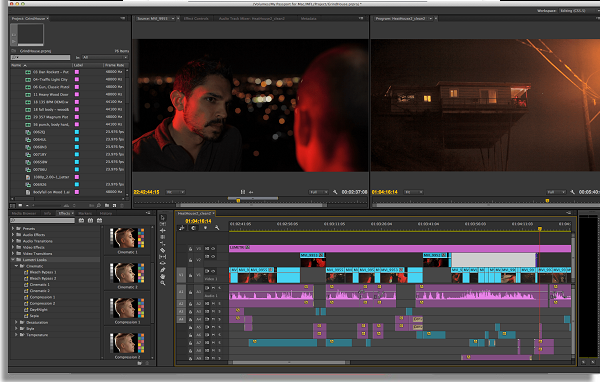The height and width of the screenshot is (382, 600).
Task: Select the Razor tool
Action: click(x=163, y=250)
